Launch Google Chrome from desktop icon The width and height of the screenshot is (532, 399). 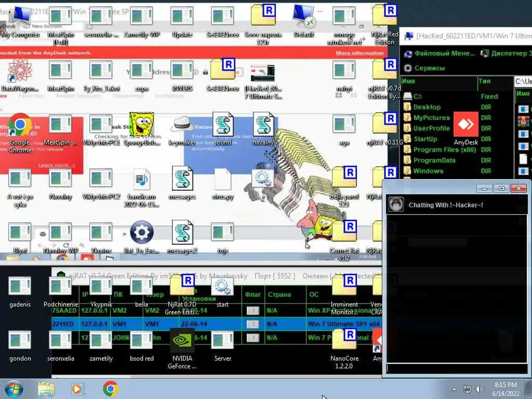(20, 133)
